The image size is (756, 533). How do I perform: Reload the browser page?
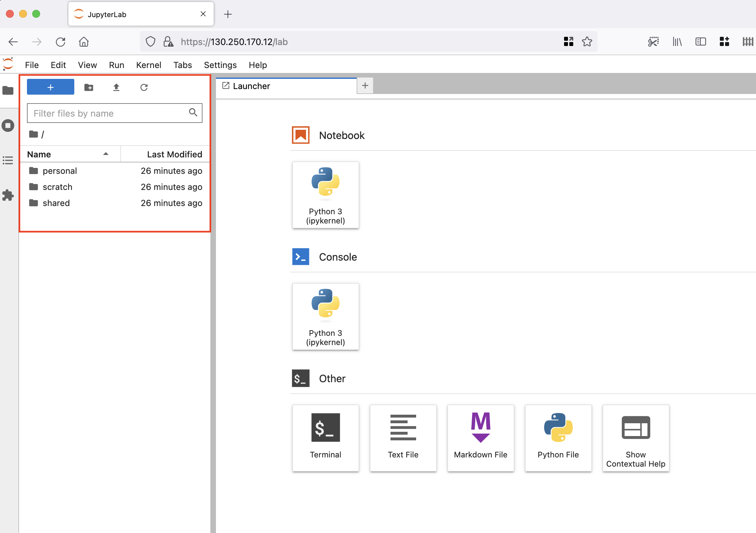[x=60, y=42]
